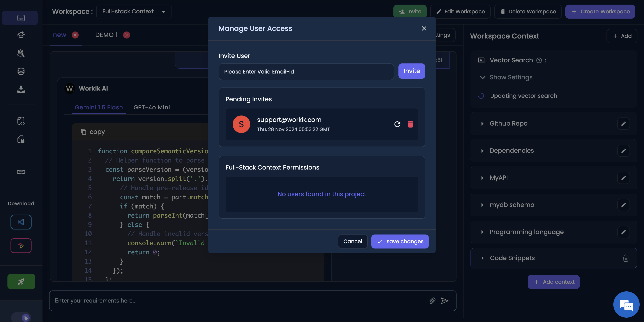Send the requirements message

[444, 301]
